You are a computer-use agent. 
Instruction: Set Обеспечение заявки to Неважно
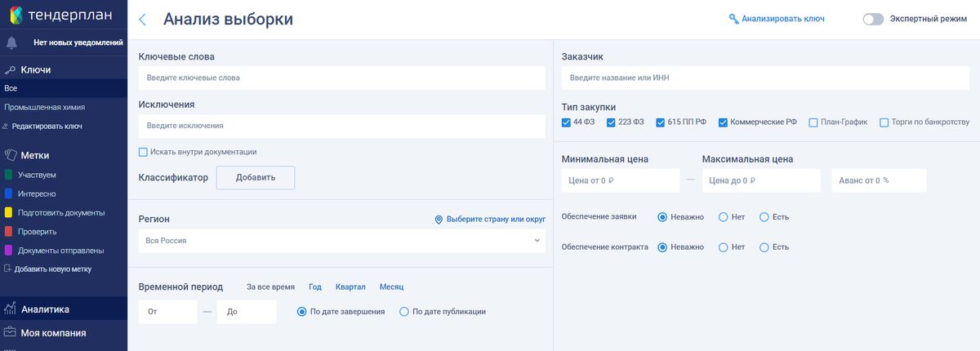[662, 216]
